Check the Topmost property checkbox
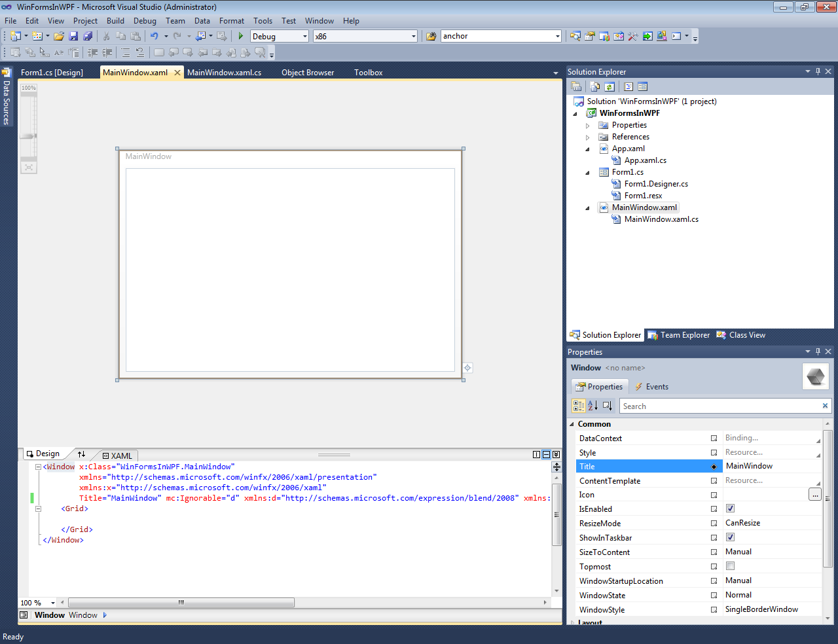 click(730, 566)
